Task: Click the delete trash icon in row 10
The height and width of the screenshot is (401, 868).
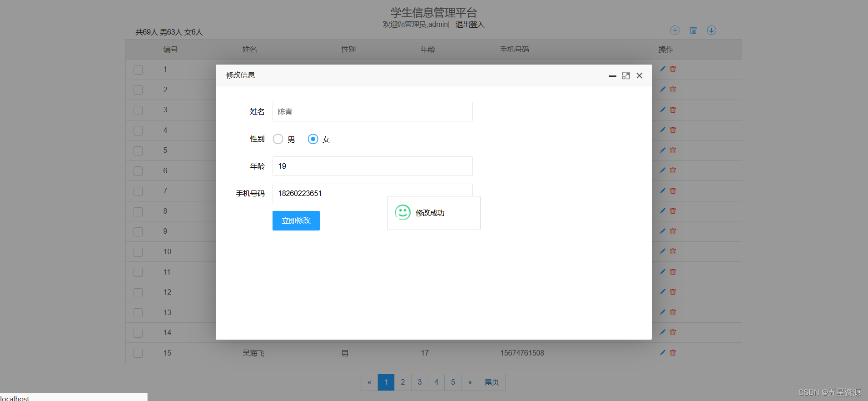Action: pos(673,251)
